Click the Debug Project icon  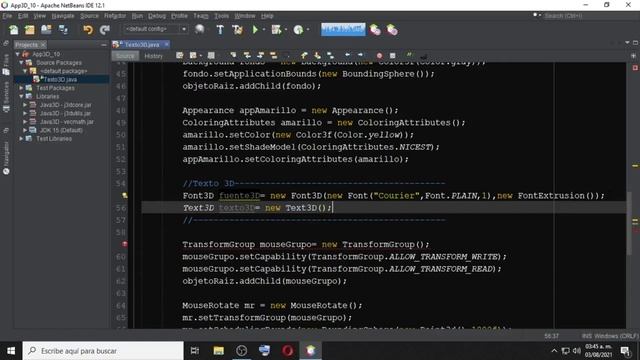coord(276,29)
